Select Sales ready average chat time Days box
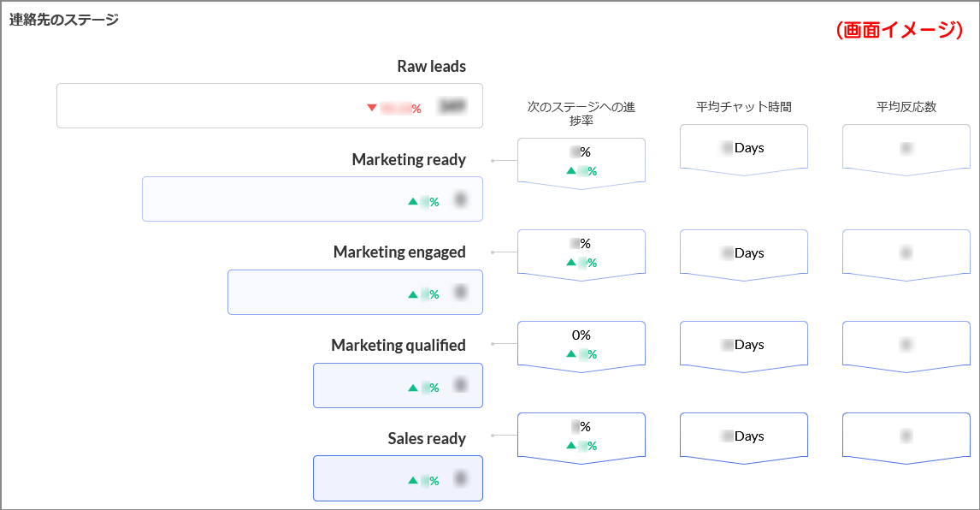 [744, 436]
